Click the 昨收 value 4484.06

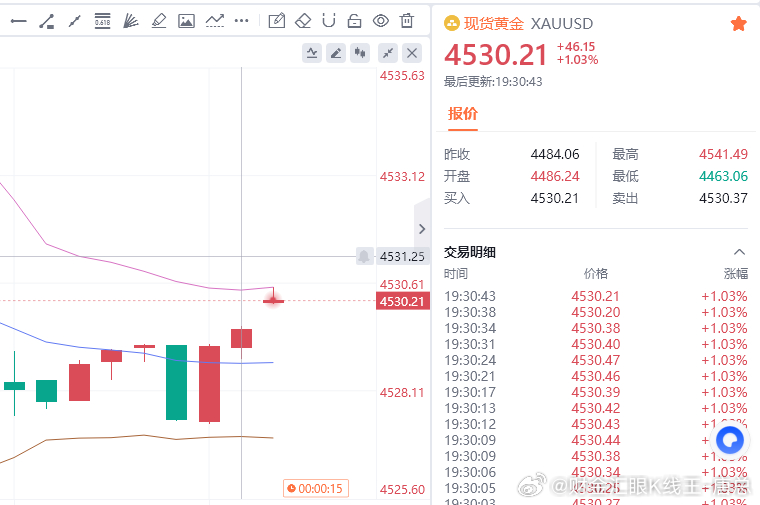pos(555,154)
